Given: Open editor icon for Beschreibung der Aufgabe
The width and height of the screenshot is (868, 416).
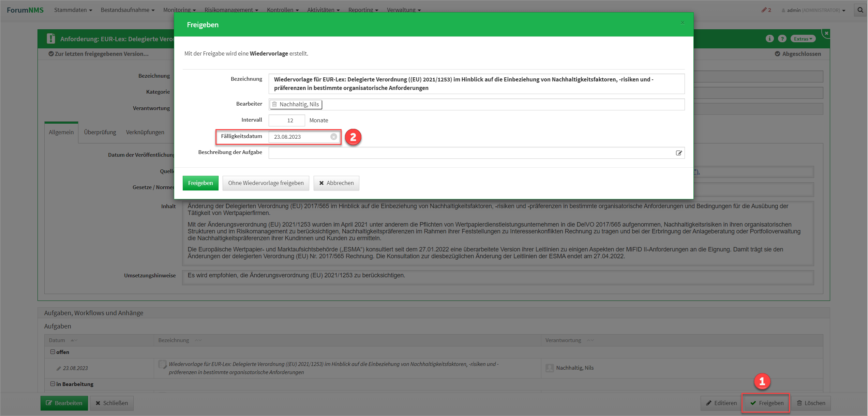Looking at the screenshot, I should tap(678, 153).
